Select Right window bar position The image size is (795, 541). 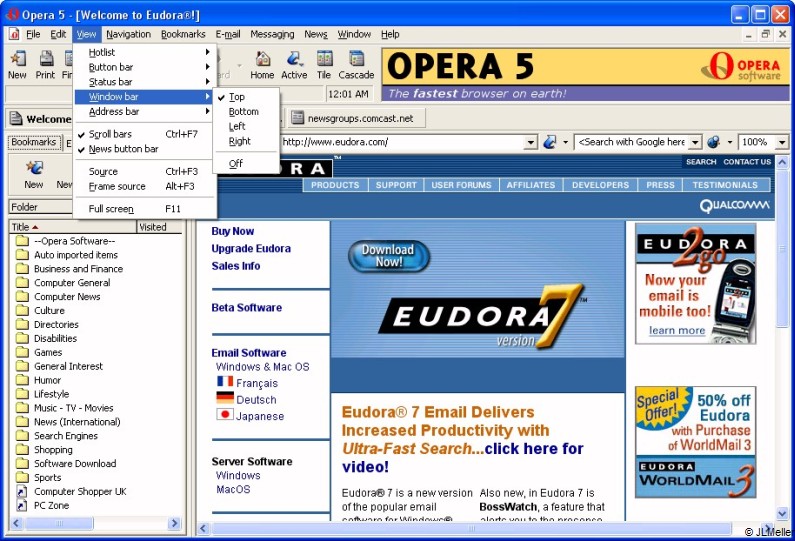tap(246, 141)
